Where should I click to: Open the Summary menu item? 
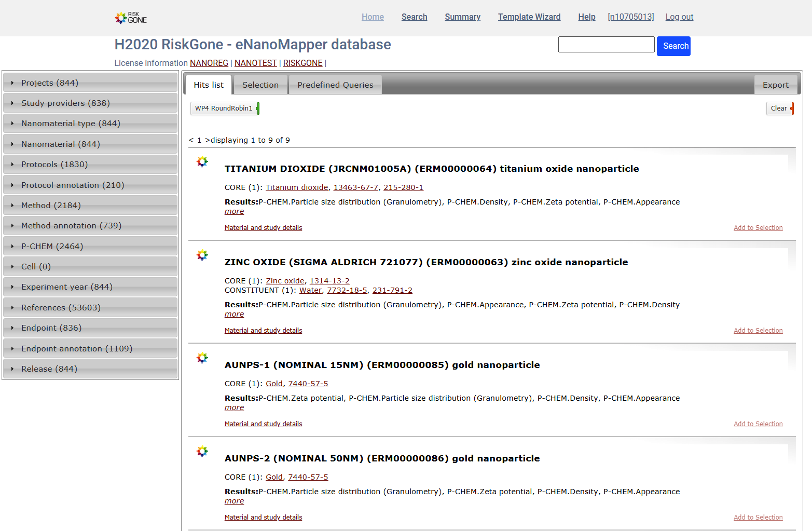click(x=462, y=17)
